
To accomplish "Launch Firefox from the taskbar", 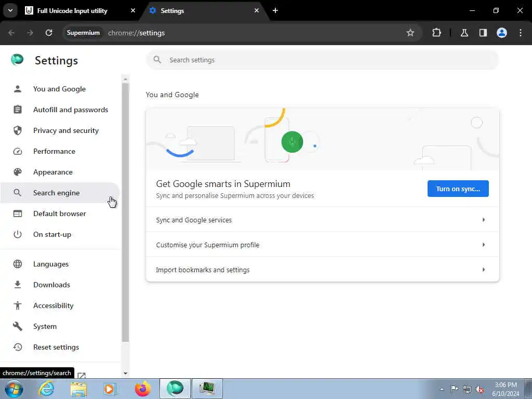I will 143,389.
